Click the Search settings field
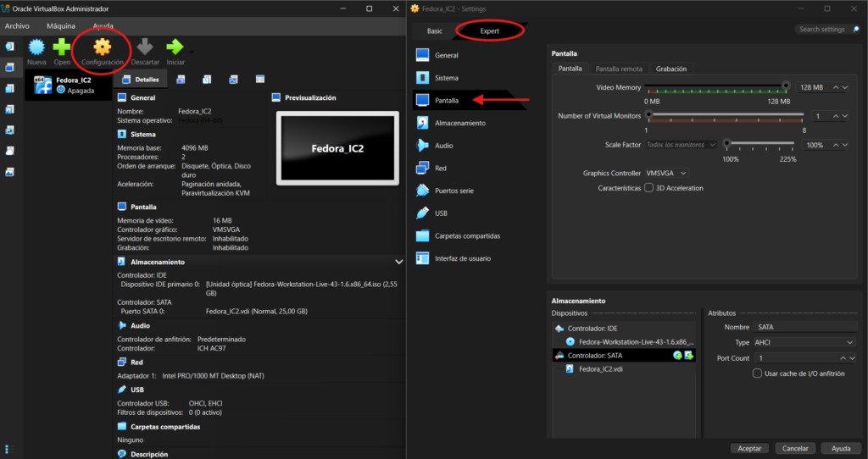868x459 pixels. pos(827,30)
